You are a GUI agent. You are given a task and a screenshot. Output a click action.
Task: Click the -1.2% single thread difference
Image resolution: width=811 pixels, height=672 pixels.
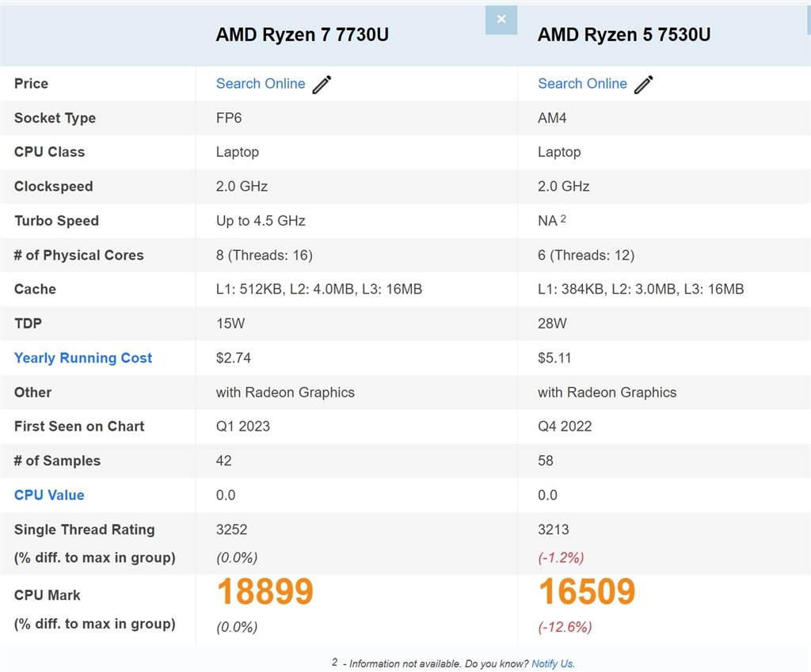point(561,558)
